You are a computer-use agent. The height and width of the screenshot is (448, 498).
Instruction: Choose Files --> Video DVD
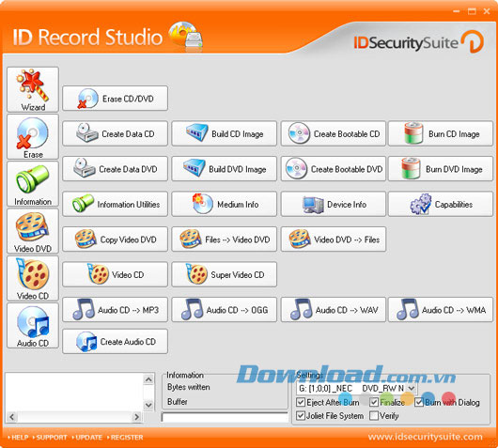click(x=225, y=239)
